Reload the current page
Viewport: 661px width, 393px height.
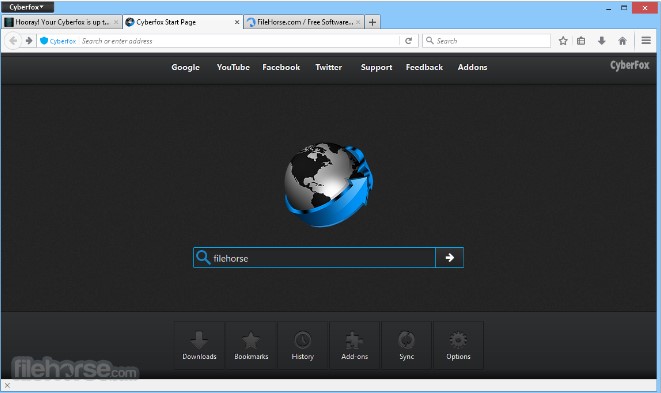[x=408, y=41]
